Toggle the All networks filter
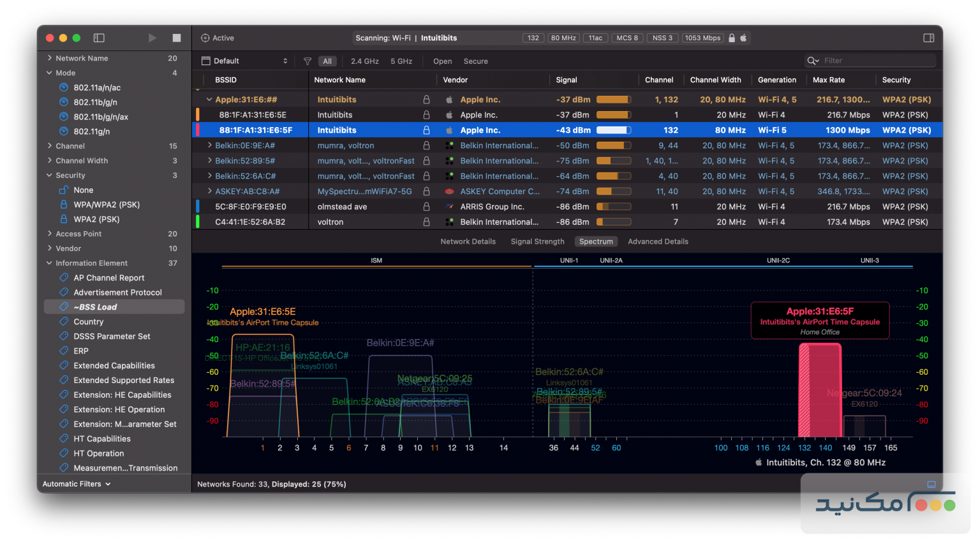This screenshot has width=980, height=542. (x=327, y=61)
